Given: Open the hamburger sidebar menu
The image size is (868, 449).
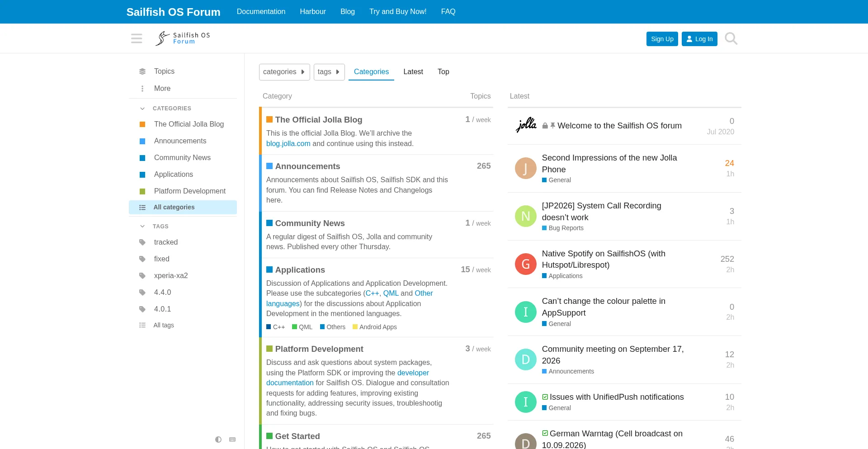Looking at the screenshot, I should pos(137,38).
